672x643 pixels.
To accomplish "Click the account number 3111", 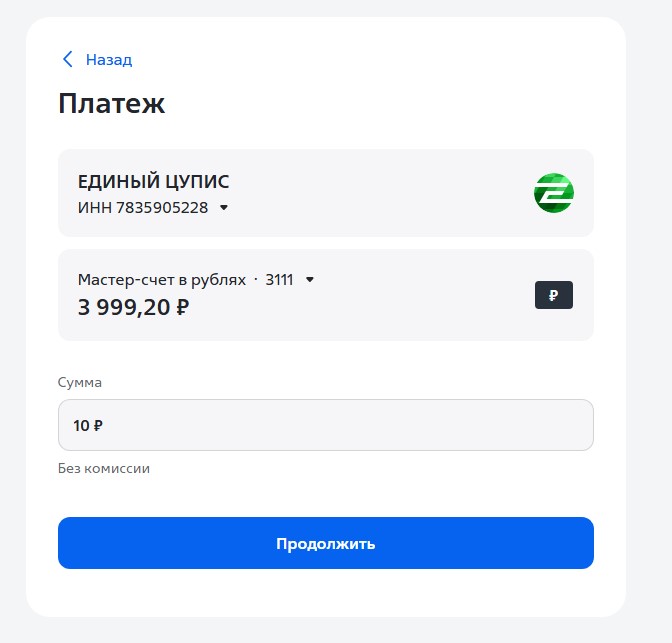I will click(x=279, y=280).
